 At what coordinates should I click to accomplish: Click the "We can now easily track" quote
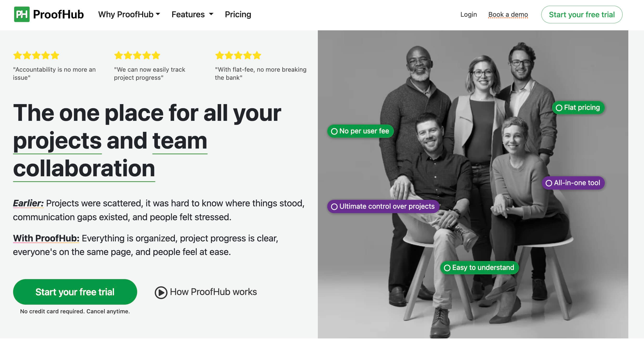tap(149, 73)
